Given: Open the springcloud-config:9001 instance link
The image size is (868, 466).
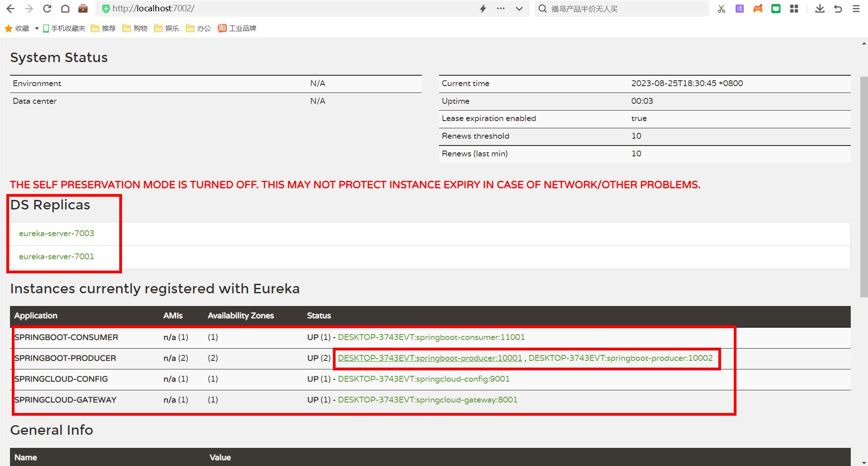Looking at the screenshot, I should (x=424, y=379).
